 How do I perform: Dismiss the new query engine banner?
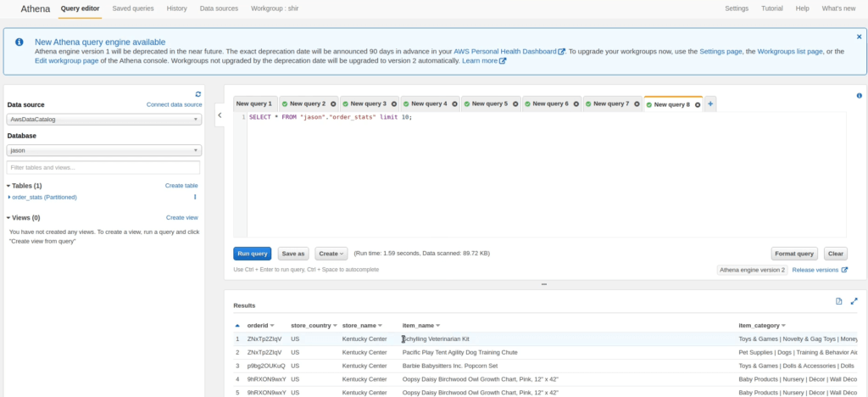[859, 36]
